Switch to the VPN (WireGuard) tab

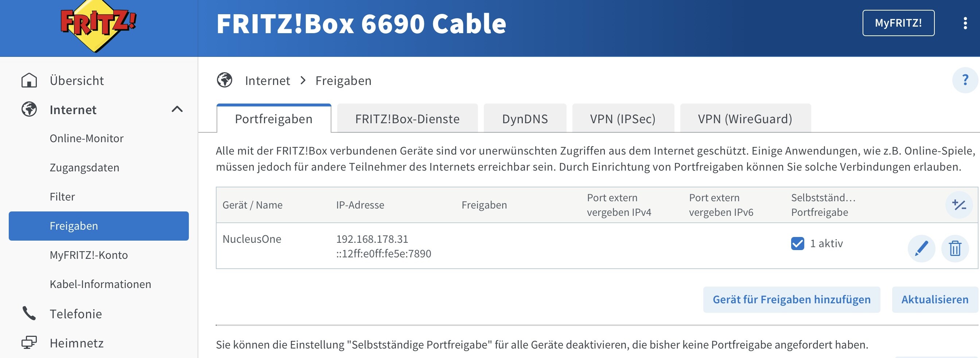click(x=745, y=119)
